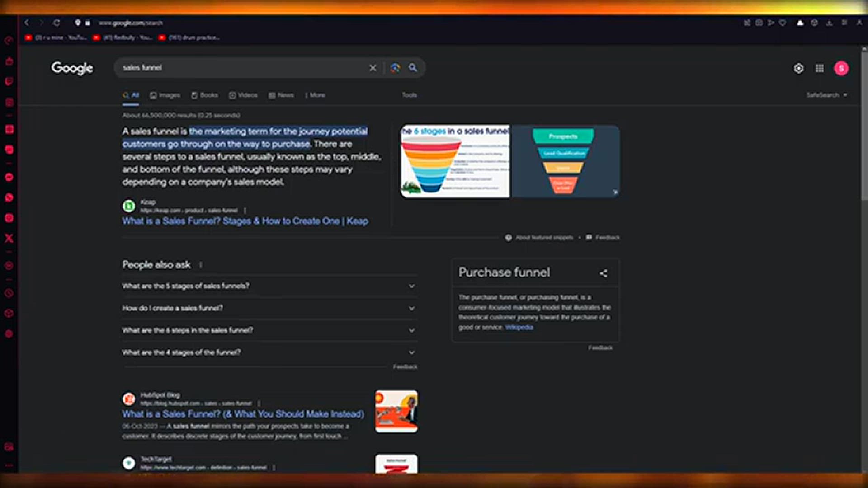This screenshot has width=868, height=488.
Task: Open Google Lens image search icon
Action: (395, 68)
